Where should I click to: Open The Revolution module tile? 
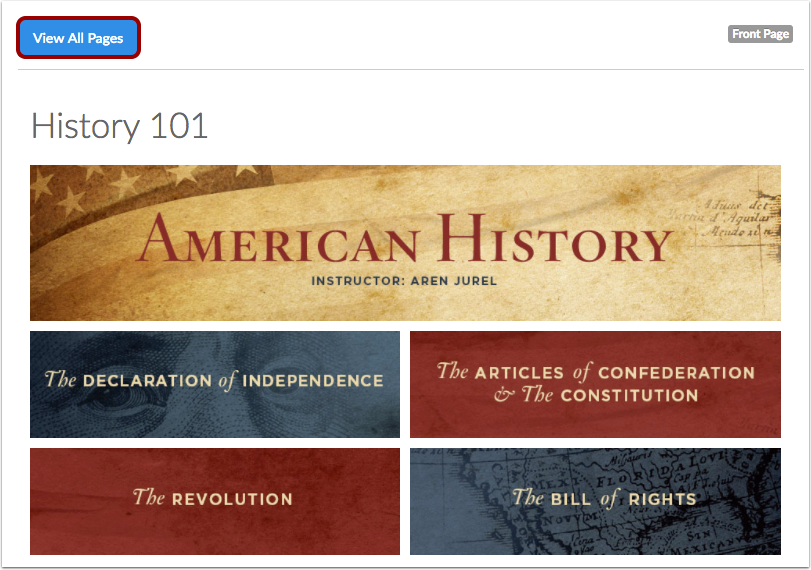pos(215,501)
